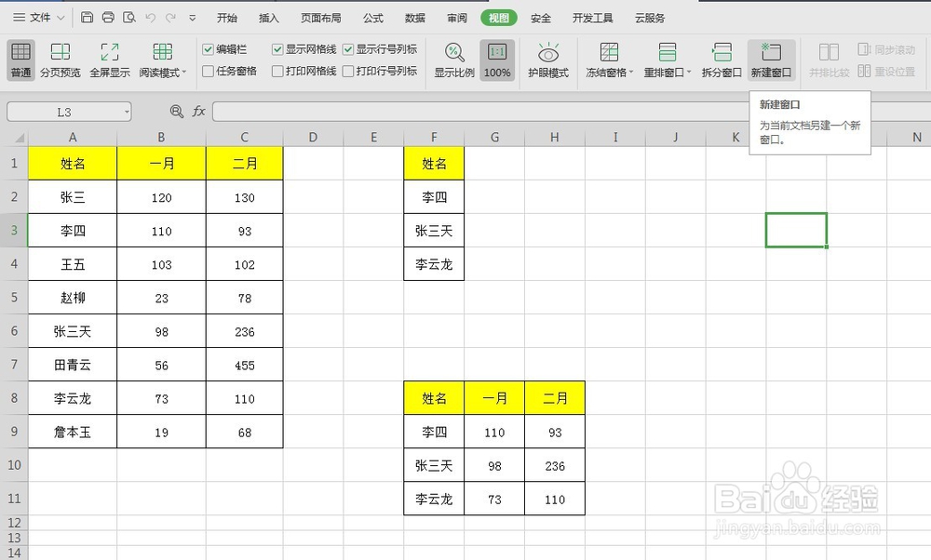Viewport: 931px width, 560px height.
Task: Enable 护眼模式 eye protection mode
Action: (x=548, y=56)
